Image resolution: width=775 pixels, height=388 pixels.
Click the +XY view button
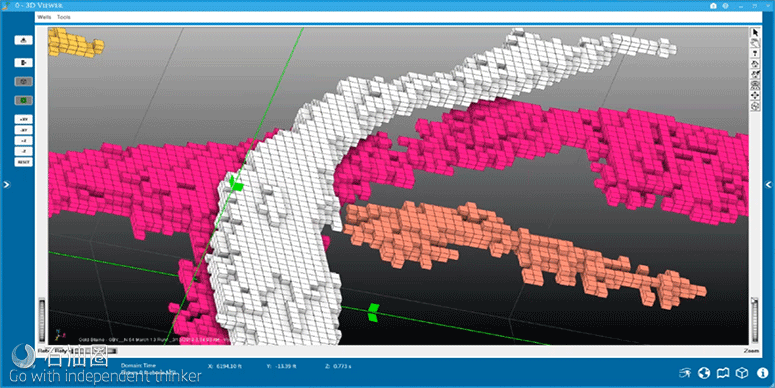(23, 119)
